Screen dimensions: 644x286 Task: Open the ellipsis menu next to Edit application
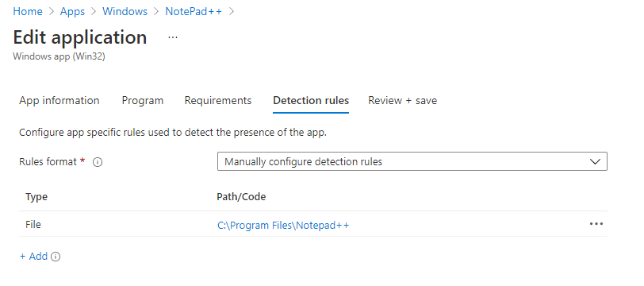coord(173,38)
